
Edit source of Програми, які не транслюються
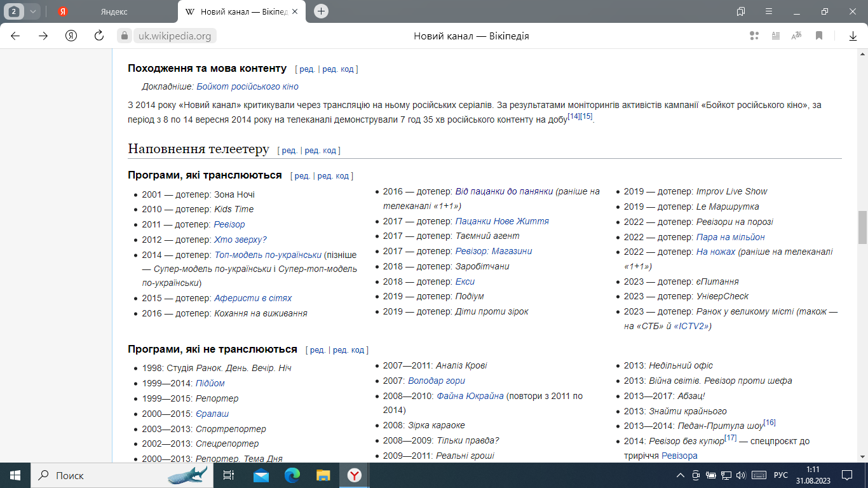tap(349, 349)
